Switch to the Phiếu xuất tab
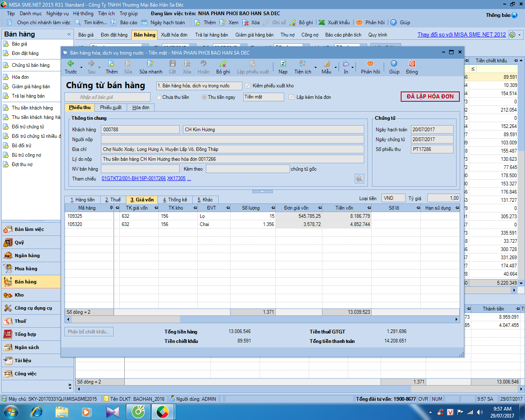The width and height of the screenshot is (525, 420). (111, 107)
